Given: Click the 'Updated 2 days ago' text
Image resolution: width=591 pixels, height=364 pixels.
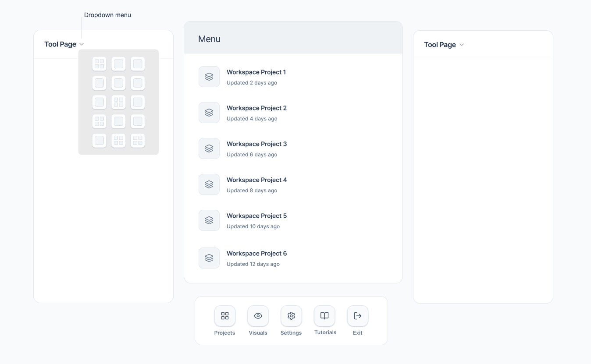Looking at the screenshot, I should 252,83.
